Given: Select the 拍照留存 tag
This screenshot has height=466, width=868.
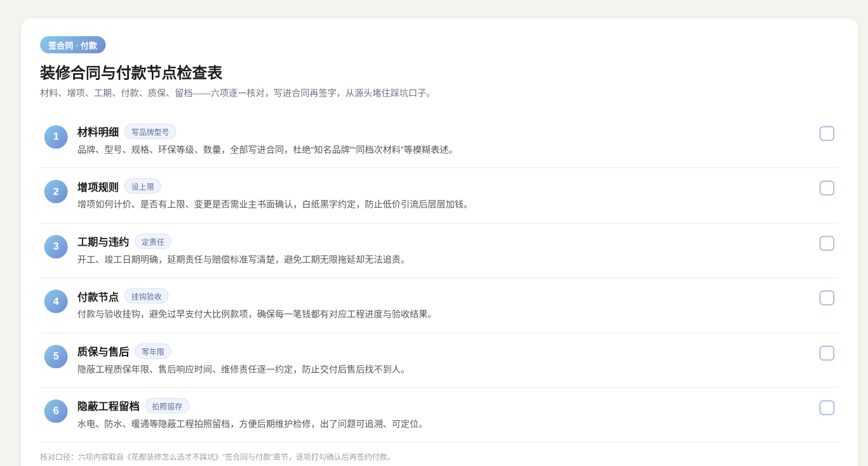Looking at the screenshot, I should pos(167,406).
